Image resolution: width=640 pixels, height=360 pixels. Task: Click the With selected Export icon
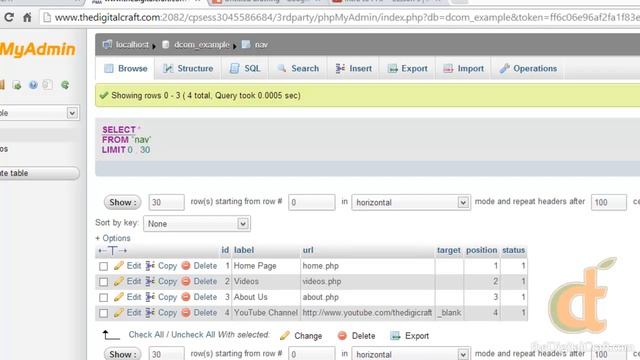(395, 336)
